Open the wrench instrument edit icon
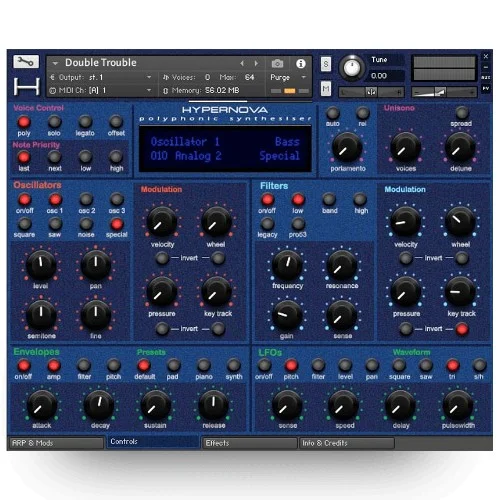 26,62
